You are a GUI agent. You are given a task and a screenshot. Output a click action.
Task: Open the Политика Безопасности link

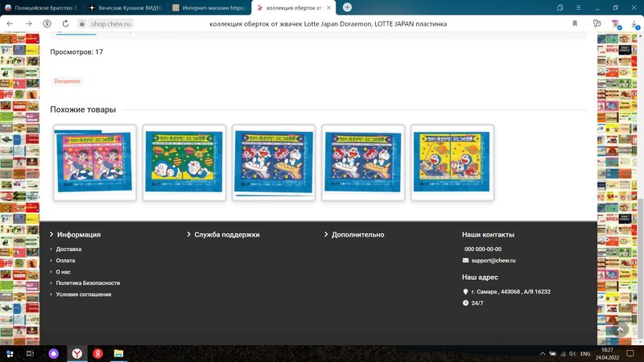[x=88, y=283]
